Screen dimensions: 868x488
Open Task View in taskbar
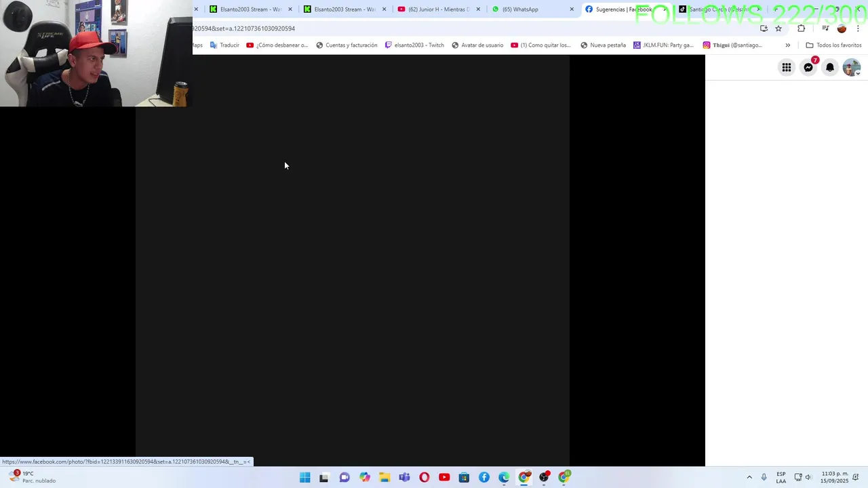click(324, 477)
